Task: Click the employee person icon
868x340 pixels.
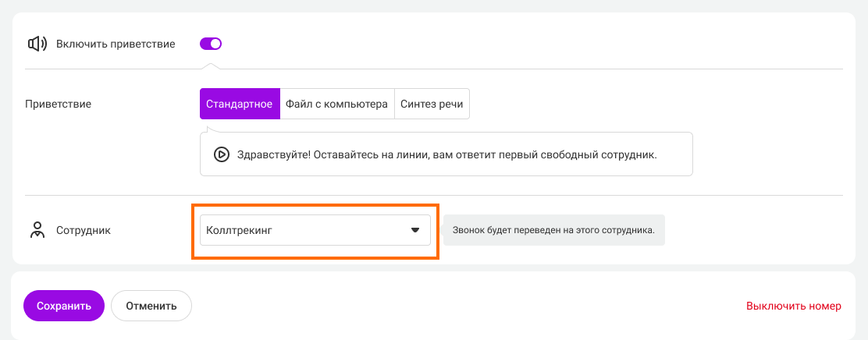Action: (x=37, y=231)
